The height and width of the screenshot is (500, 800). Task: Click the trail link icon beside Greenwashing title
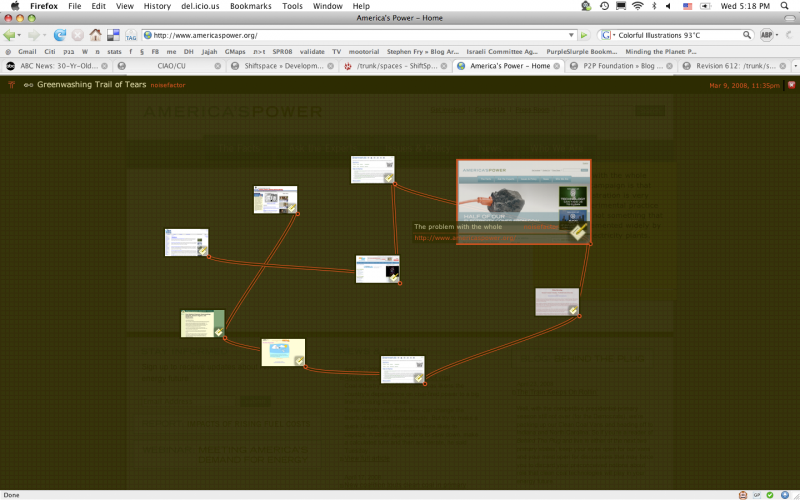point(29,85)
